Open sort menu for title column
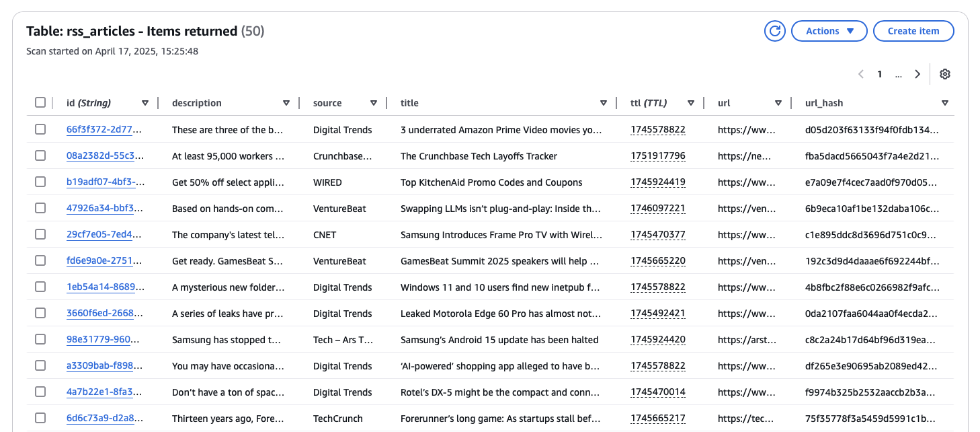 [604, 103]
